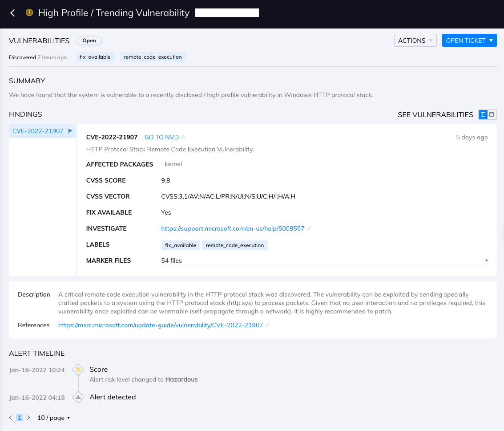Click the yellow warning icon beside the alert title

(x=29, y=13)
